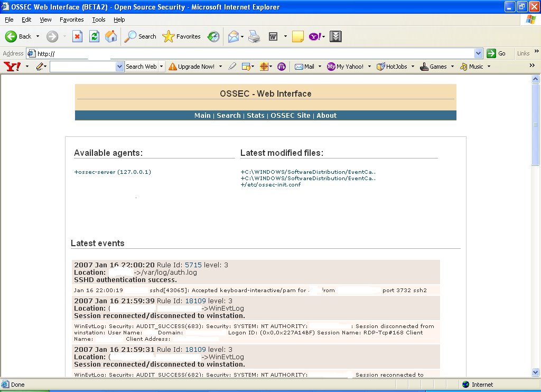The height and width of the screenshot is (392, 541).
Task: Open Rule Id 5715 link
Action: coord(193,265)
